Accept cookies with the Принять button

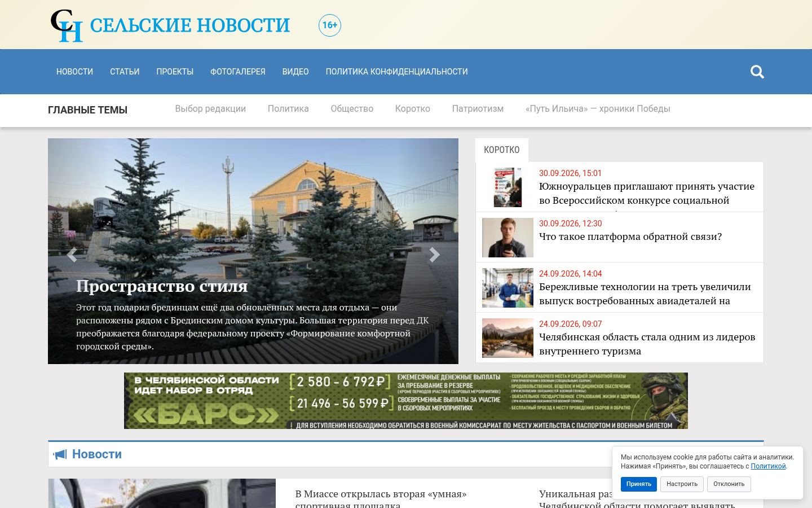(x=639, y=484)
